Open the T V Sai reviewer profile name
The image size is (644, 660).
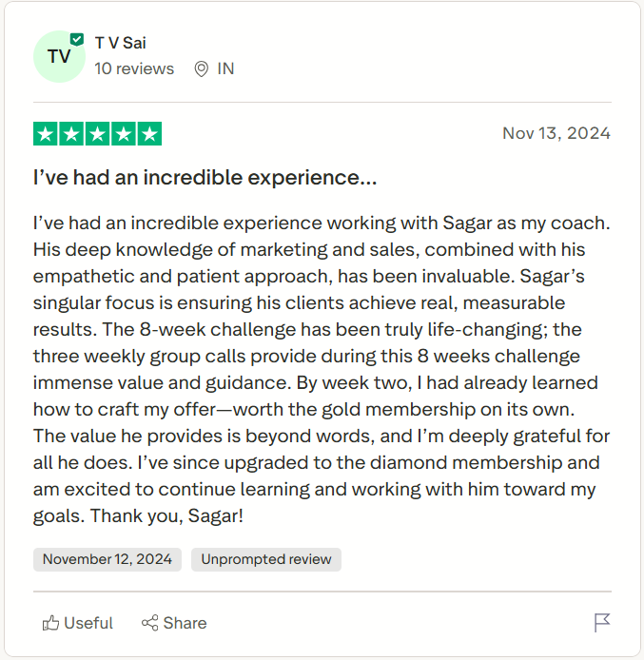(x=121, y=43)
